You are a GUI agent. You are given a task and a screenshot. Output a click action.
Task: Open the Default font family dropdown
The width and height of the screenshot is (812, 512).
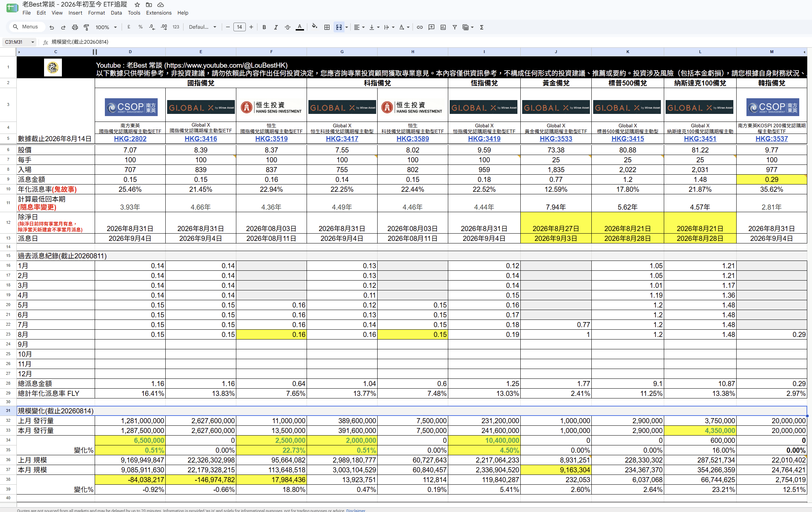(203, 27)
